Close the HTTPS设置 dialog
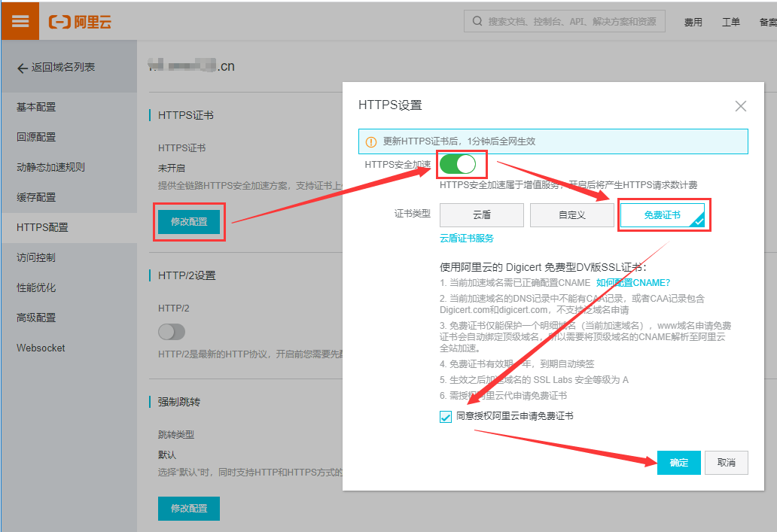 click(x=740, y=106)
